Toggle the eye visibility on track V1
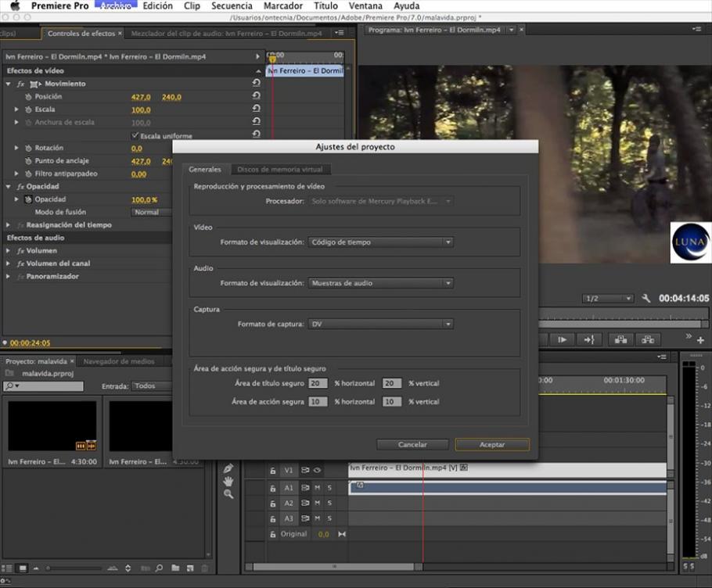Viewport: 712px width, 588px height. tap(317, 470)
